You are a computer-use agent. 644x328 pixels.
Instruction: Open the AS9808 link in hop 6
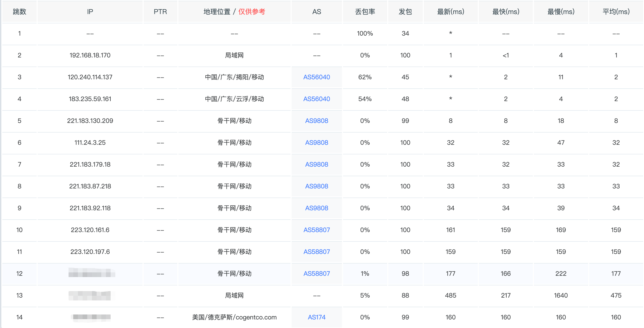point(317,143)
